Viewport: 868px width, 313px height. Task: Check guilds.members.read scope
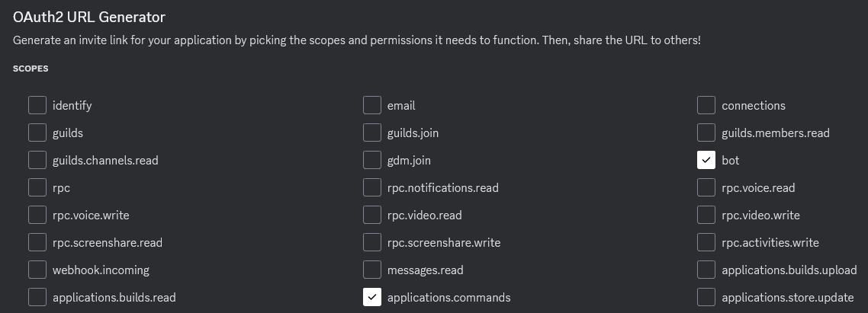[706, 133]
